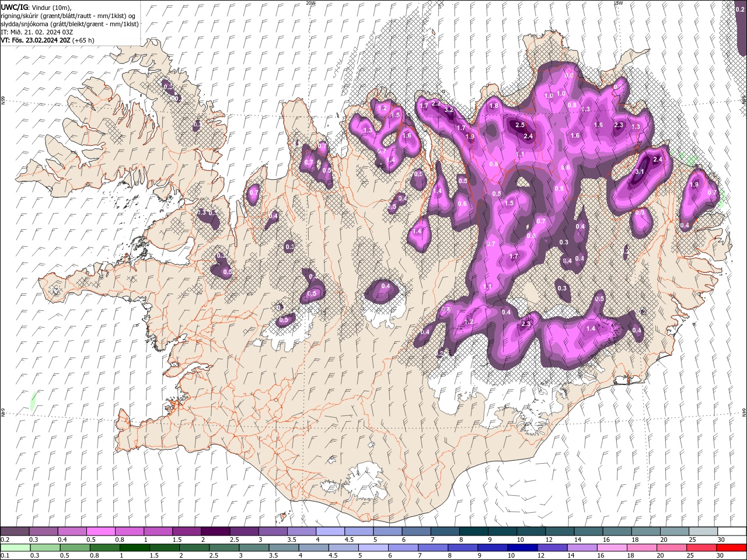747x560 pixels.
Task: Click the navy blue 10 swatch, bottom legend row
Action: pos(522,548)
